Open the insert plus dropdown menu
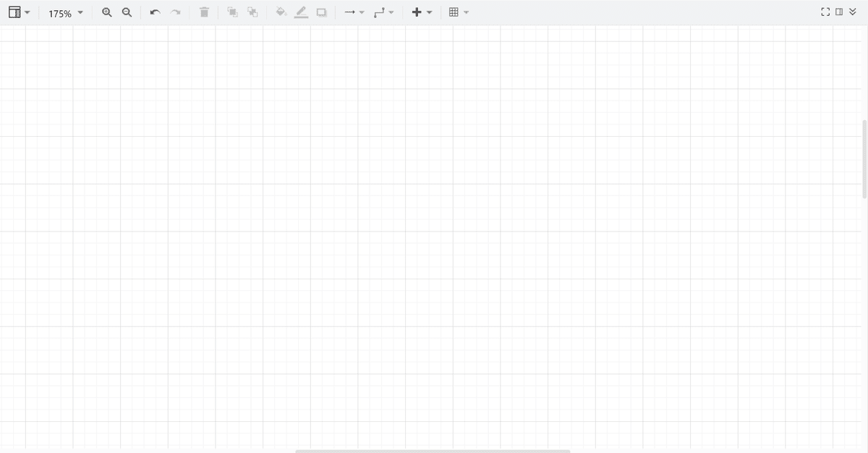 (x=422, y=12)
